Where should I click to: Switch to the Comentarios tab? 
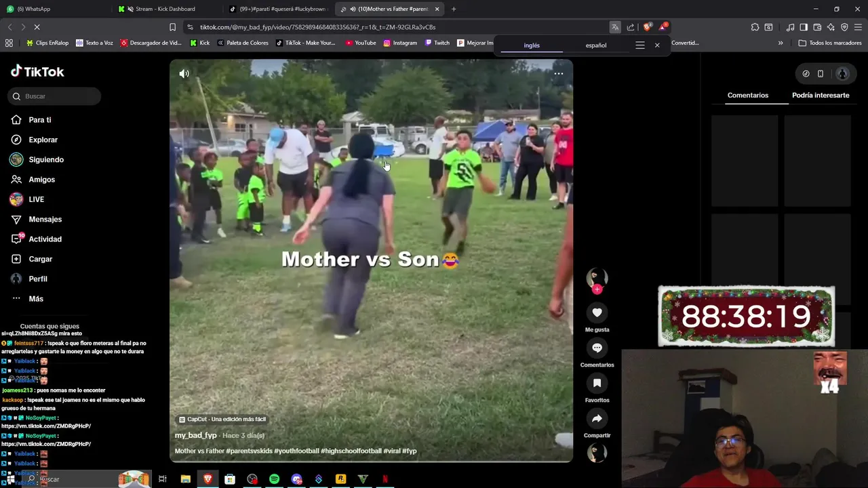(748, 95)
